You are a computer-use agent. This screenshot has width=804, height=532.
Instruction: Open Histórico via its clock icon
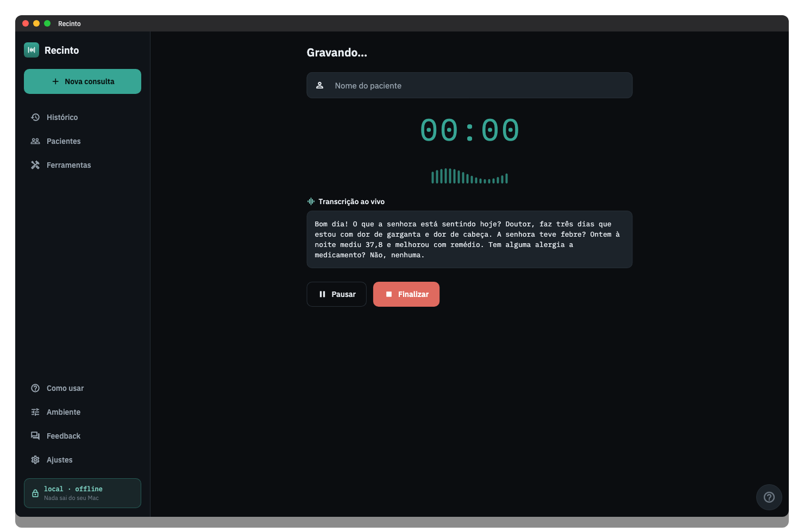click(35, 117)
